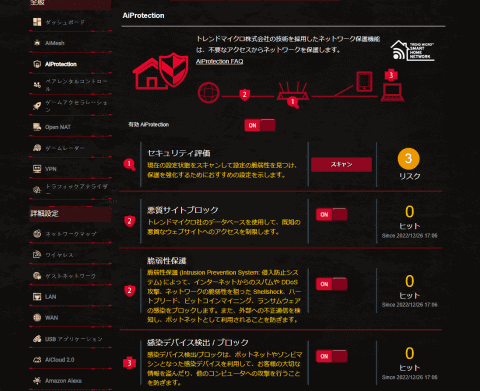Open the ダッシュボード icon in sidebar

(x=37, y=22)
